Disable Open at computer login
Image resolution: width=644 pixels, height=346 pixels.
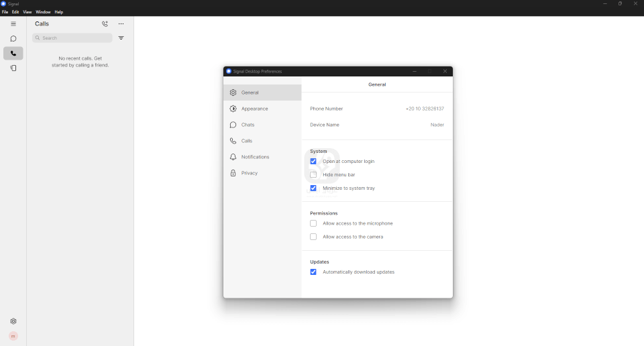pos(313,162)
